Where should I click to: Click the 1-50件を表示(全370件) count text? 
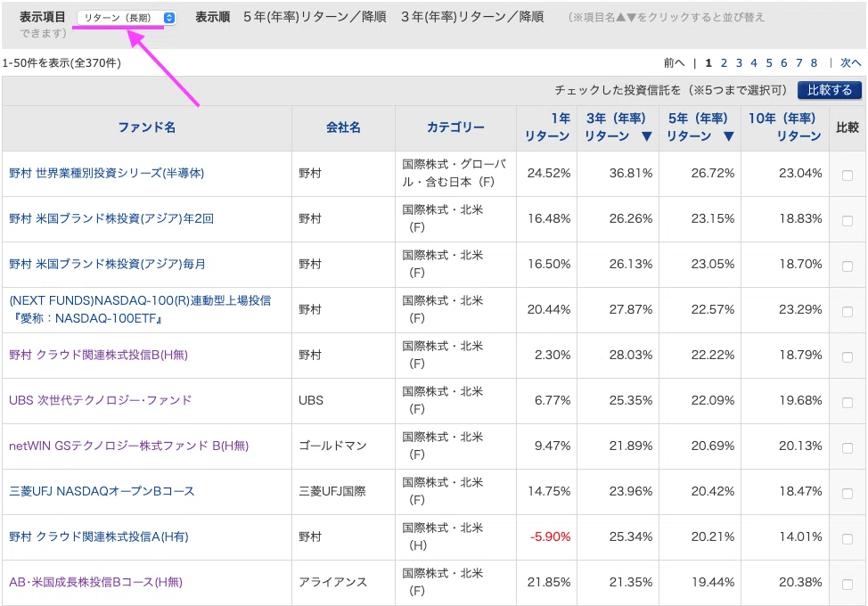61,63
